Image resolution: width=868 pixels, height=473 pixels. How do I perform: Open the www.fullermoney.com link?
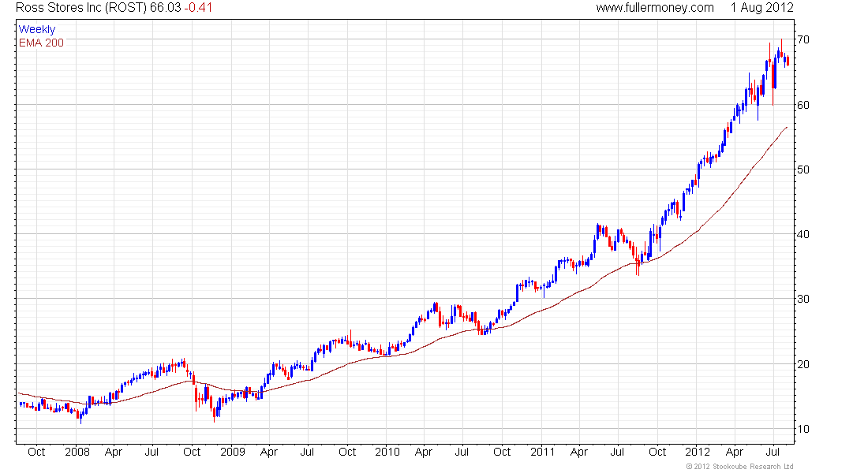coord(655,8)
